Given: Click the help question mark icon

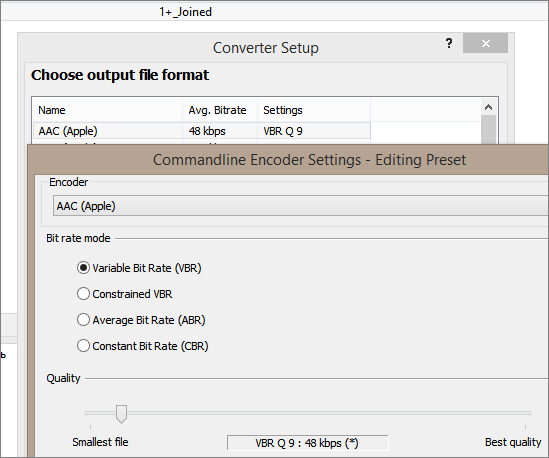Looking at the screenshot, I should (449, 43).
